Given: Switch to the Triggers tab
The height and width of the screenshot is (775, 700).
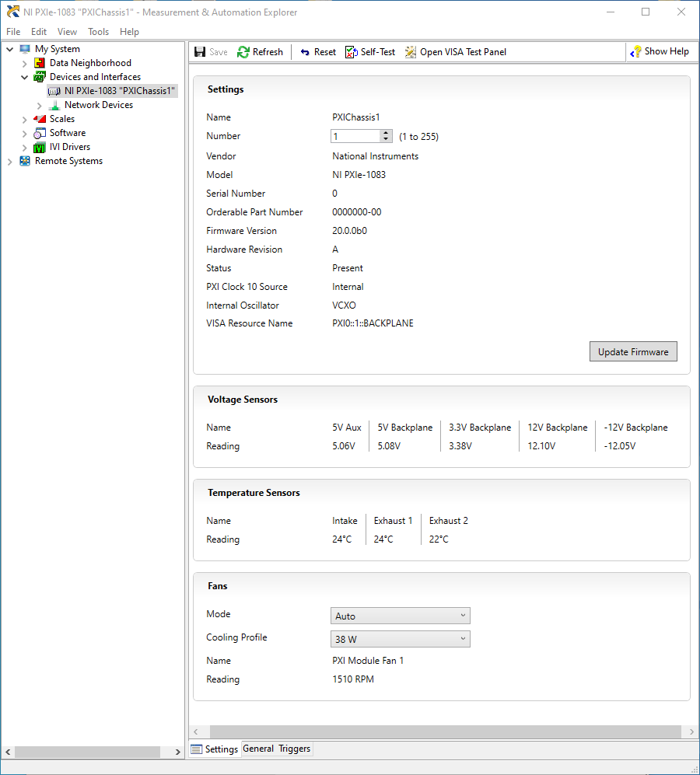Looking at the screenshot, I should point(294,749).
